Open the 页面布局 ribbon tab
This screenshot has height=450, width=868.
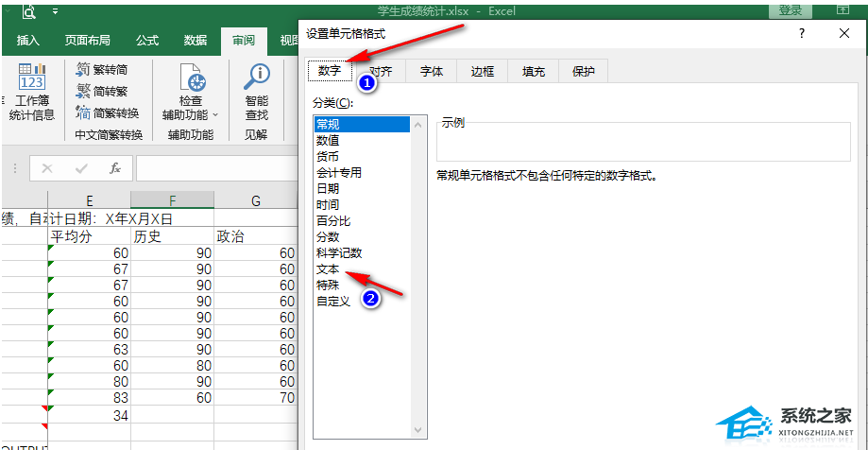(x=87, y=40)
